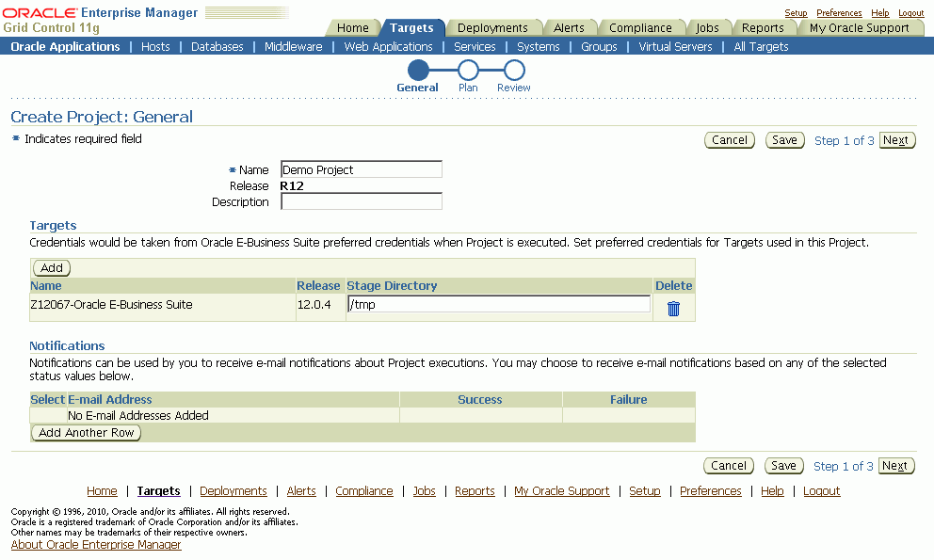Switch to the Compliance tab
Viewport: 934px width, 560px height.
click(640, 28)
